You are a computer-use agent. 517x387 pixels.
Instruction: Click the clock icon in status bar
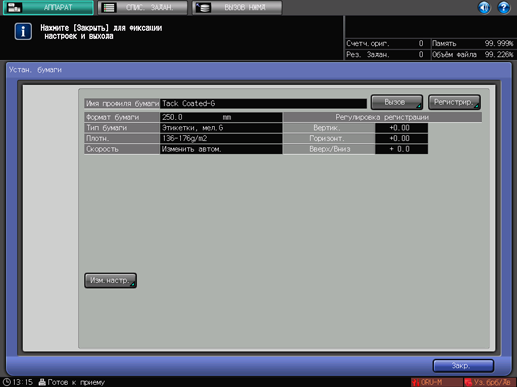coord(6,382)
